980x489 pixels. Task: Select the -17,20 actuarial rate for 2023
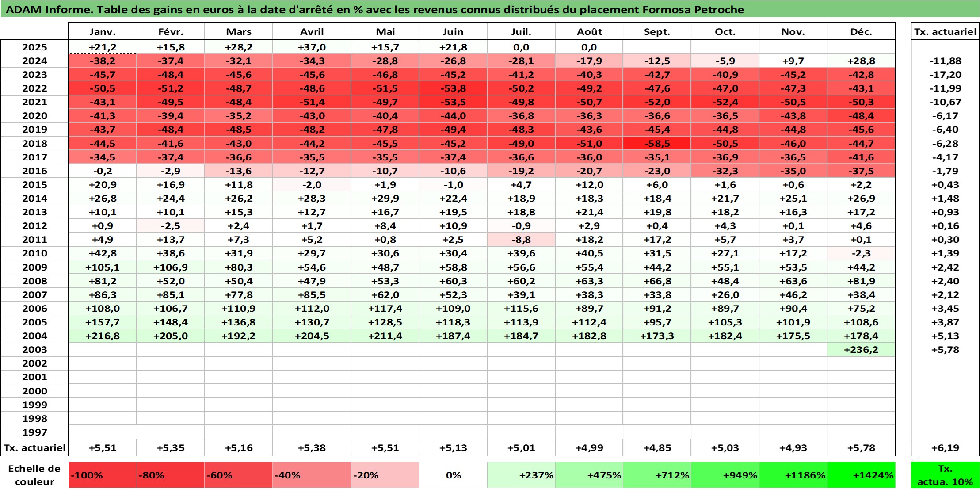coord(945,75)
